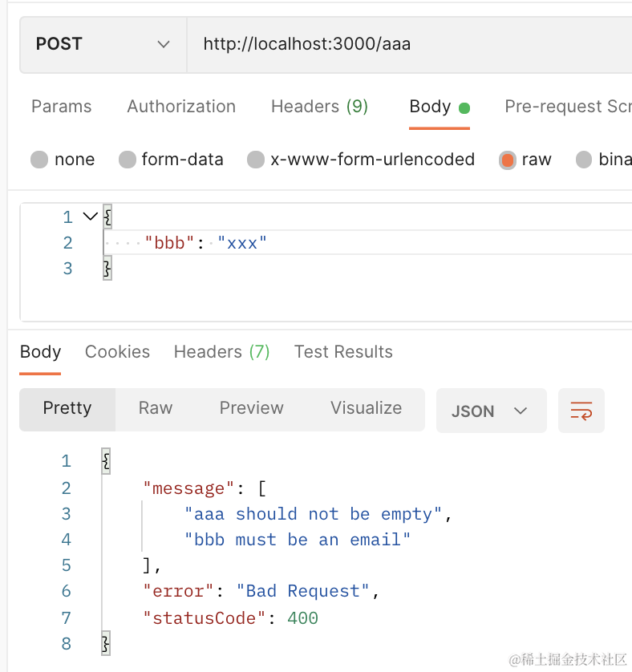Select the none body type radio

point(39,160)
